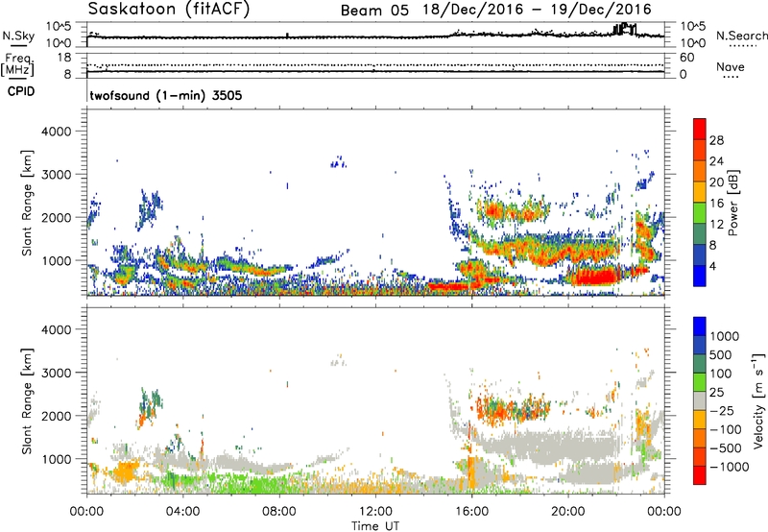Click the '20:00' time axis tick label

567,512
